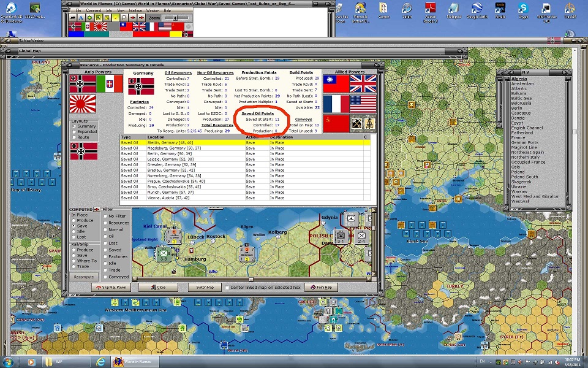The image size is (588, 368).
Task: Click France flag under Allied Powers
Action: click(x=336, y=104)
